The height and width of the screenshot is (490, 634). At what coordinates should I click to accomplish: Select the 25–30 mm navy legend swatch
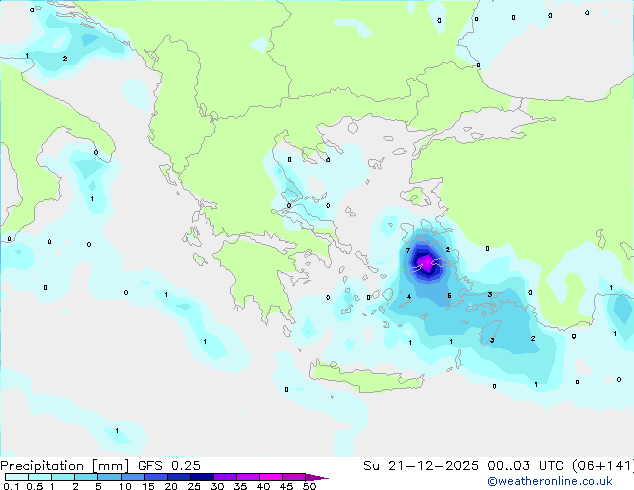pos(201,477)
